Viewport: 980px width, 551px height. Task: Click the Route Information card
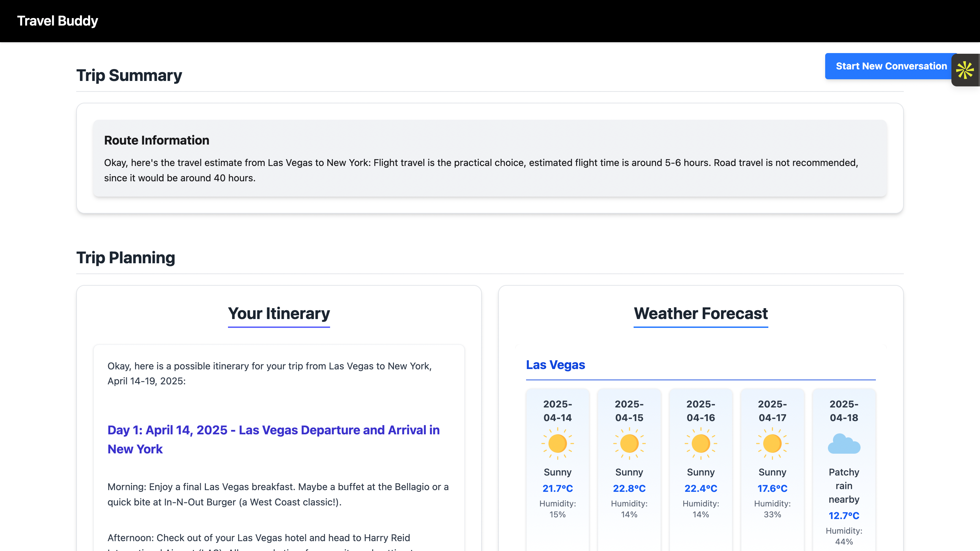click(x=490, y=158)
